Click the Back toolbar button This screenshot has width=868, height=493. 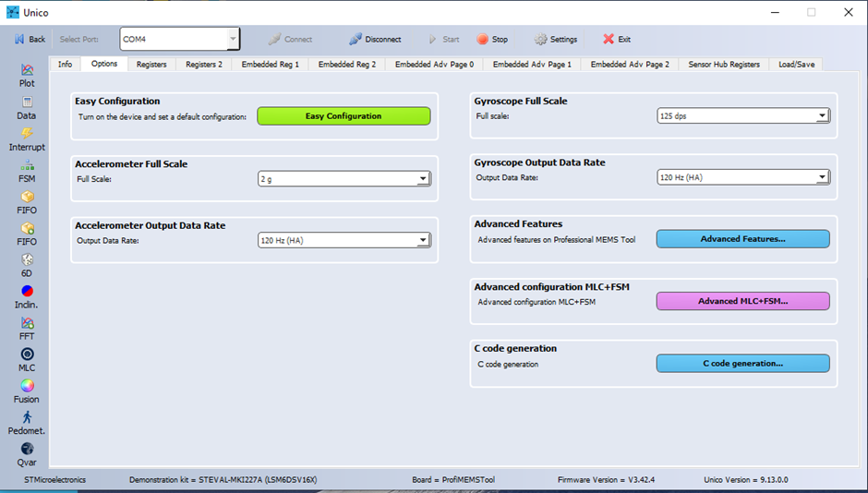(30, 40)
